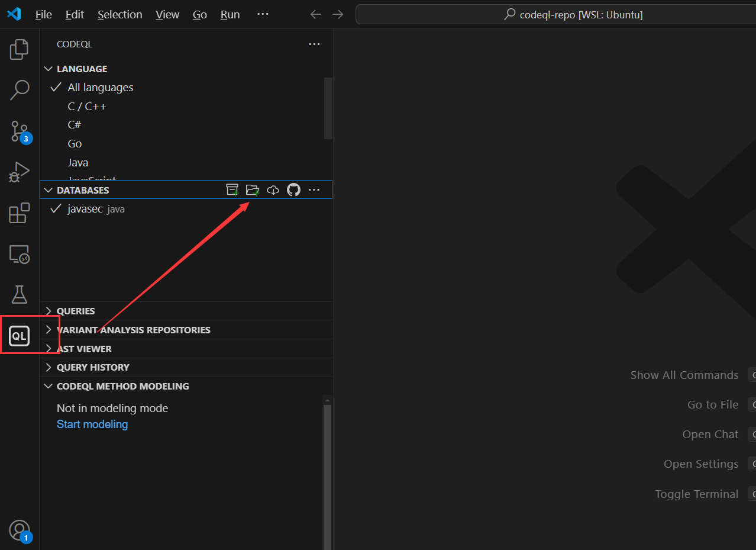
Task: Select the javasec java database
Action: tap(186, 209)
